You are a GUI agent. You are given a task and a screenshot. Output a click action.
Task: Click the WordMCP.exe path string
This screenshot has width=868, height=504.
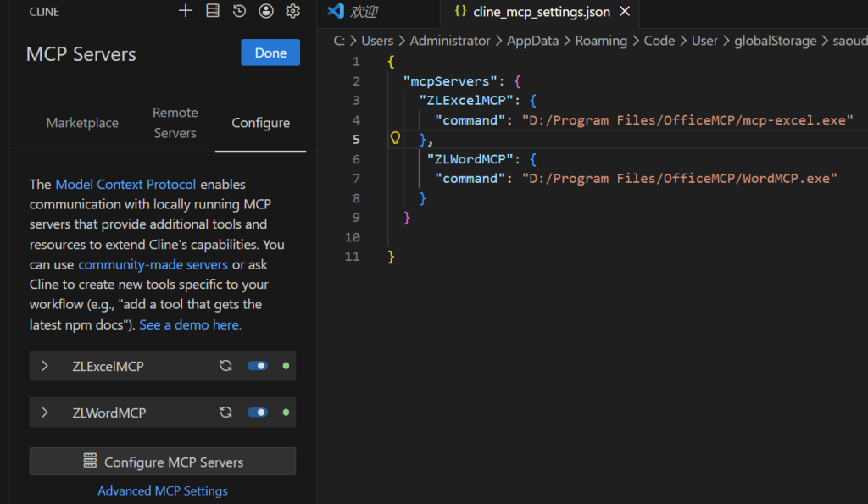tap(680, 179)
